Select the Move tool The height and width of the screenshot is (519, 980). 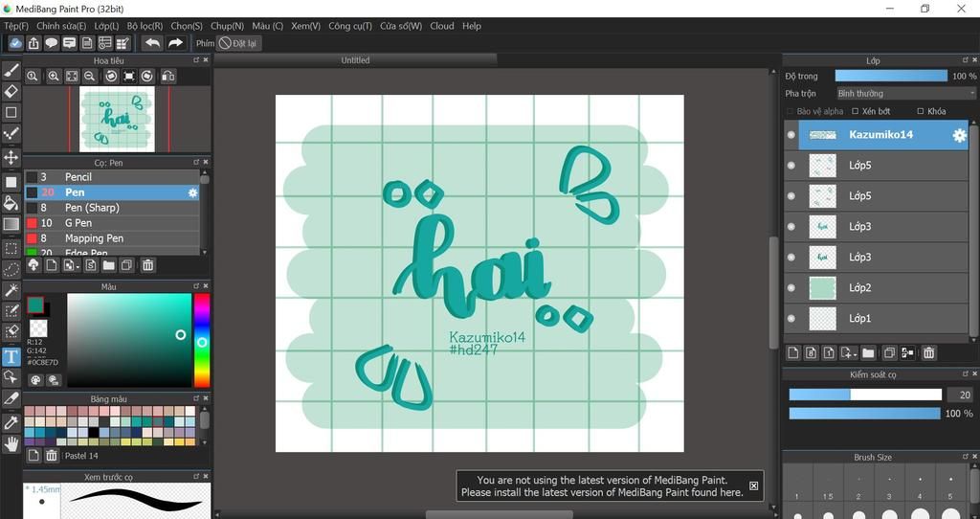tap(11, 157)
